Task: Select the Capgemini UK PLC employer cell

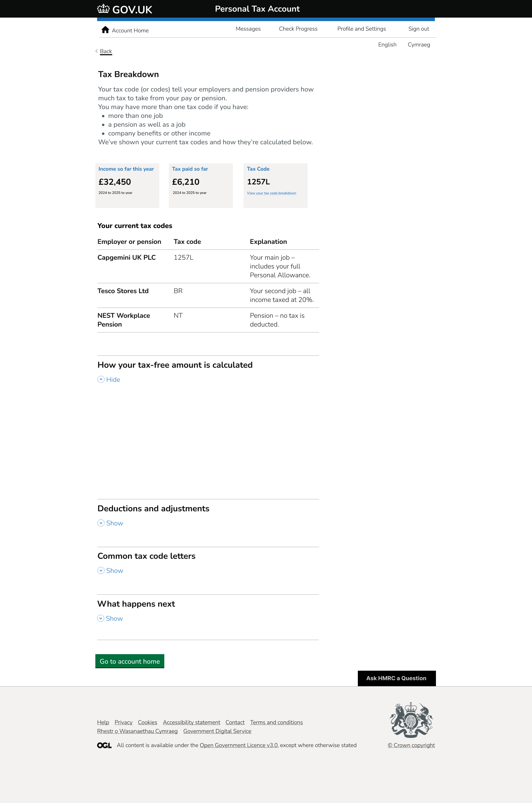Action: 127,258
